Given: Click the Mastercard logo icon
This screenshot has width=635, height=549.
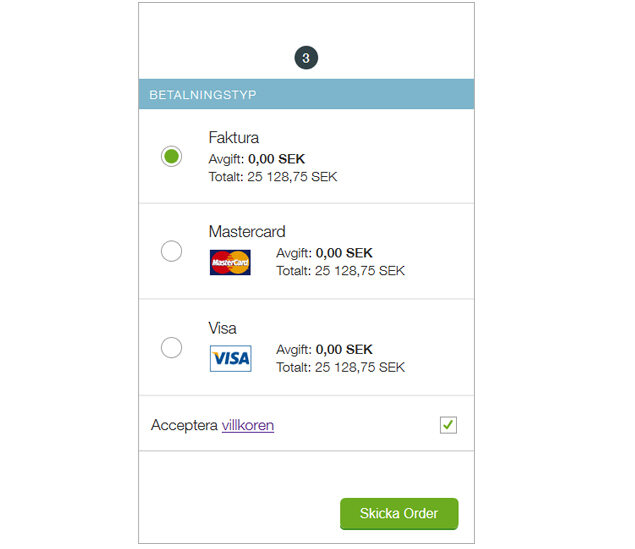Looking at the screenshot, I should (x=230, y=262).
